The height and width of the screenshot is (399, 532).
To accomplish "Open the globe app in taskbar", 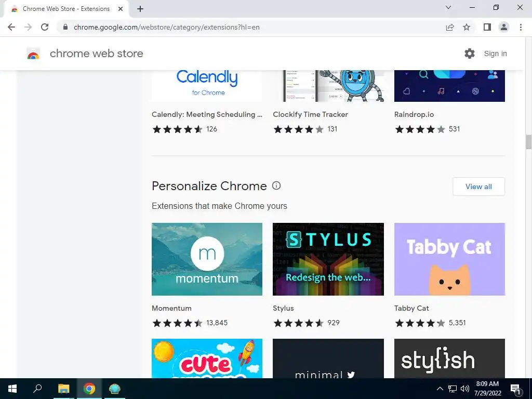I will (x=115, y=389).
